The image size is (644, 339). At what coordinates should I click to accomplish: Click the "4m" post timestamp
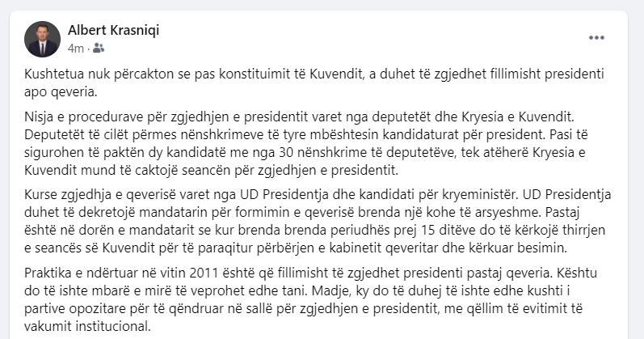tap(76, 49)
